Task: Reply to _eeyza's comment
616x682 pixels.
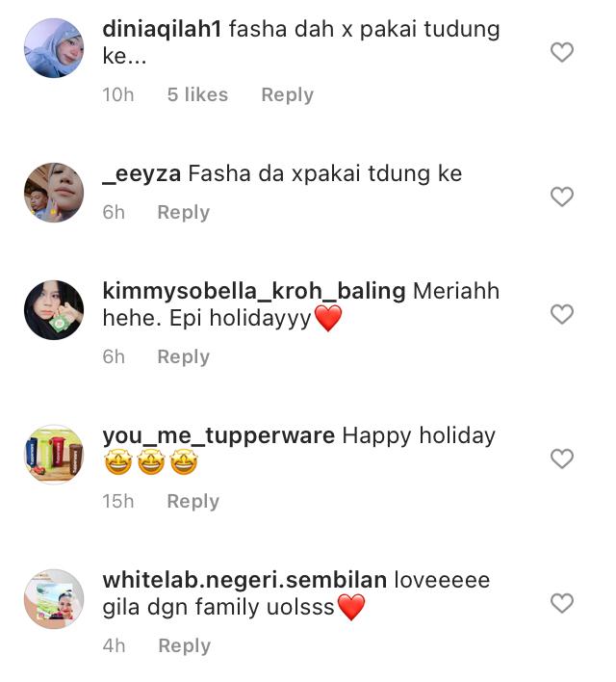Action: pos(184,213)
